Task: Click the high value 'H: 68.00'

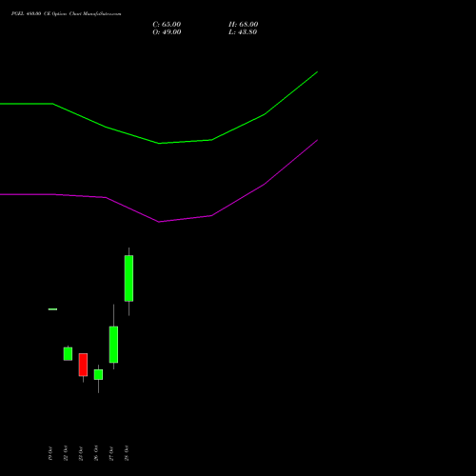Action: (244, 25)
